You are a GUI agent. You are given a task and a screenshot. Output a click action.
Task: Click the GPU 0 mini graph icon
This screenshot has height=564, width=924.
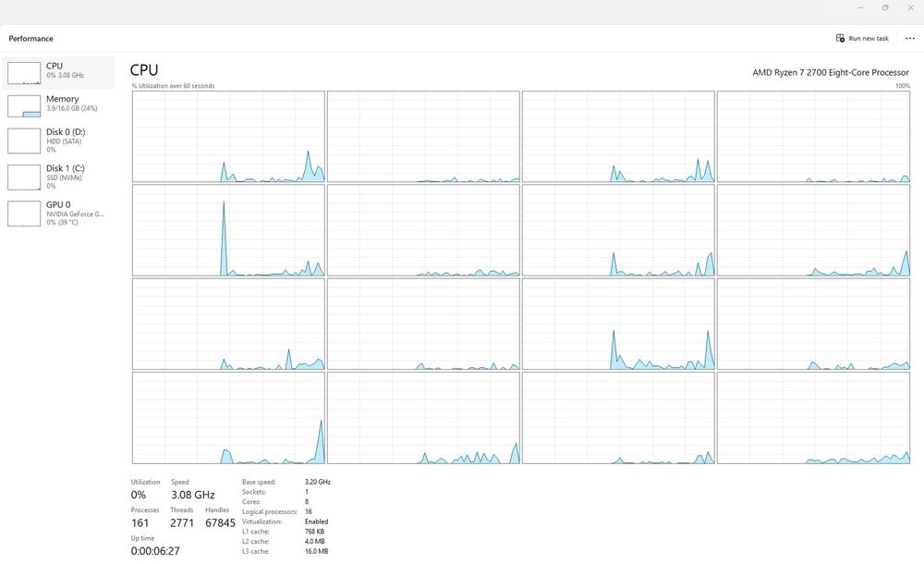coord(24,214)
